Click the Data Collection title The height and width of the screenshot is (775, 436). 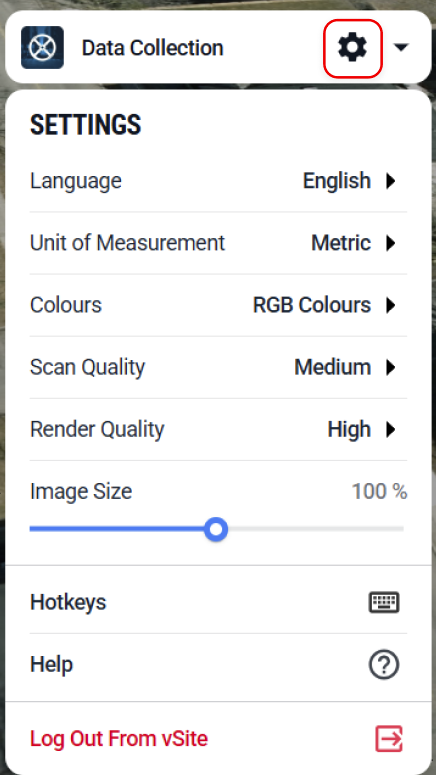pyautogui.click(x=152, y=48)
